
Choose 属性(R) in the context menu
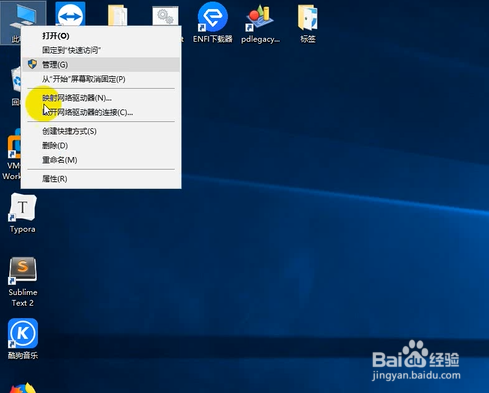click(x=101, y=179)
